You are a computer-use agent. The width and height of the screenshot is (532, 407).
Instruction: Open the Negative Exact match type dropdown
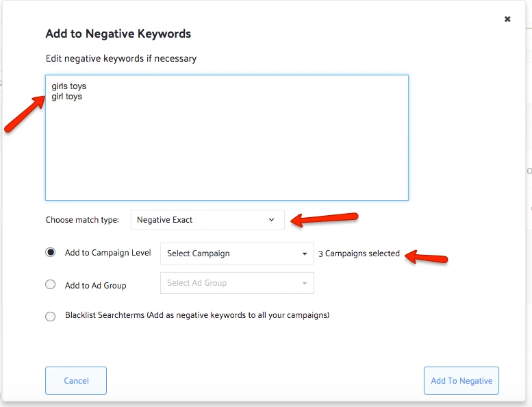pos(207,220)
